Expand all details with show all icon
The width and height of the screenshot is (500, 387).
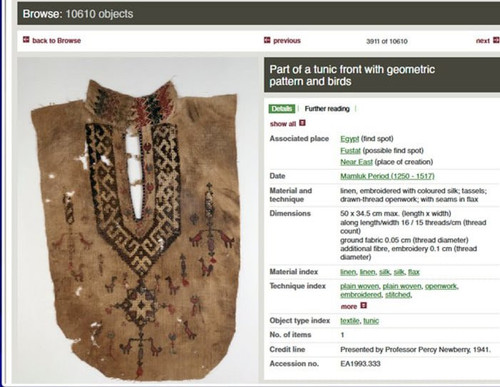tap(302, 123)
